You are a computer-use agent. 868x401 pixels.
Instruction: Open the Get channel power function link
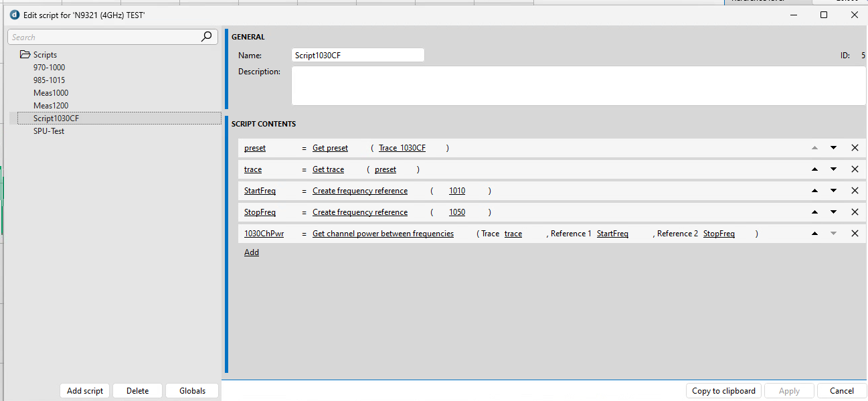(383, 234)
